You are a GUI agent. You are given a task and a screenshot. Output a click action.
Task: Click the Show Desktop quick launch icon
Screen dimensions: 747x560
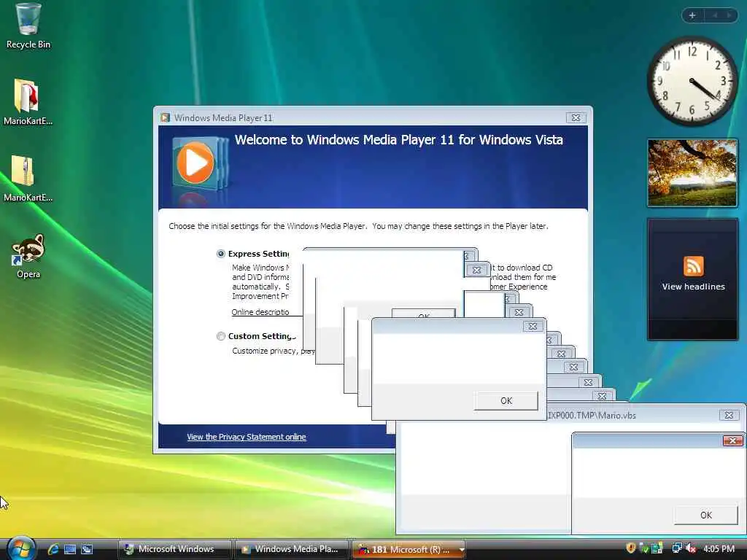[70, 549]
